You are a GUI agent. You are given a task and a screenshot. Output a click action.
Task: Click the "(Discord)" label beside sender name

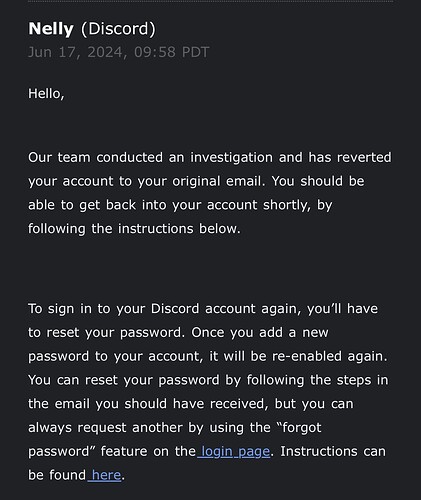coord(118,29)
